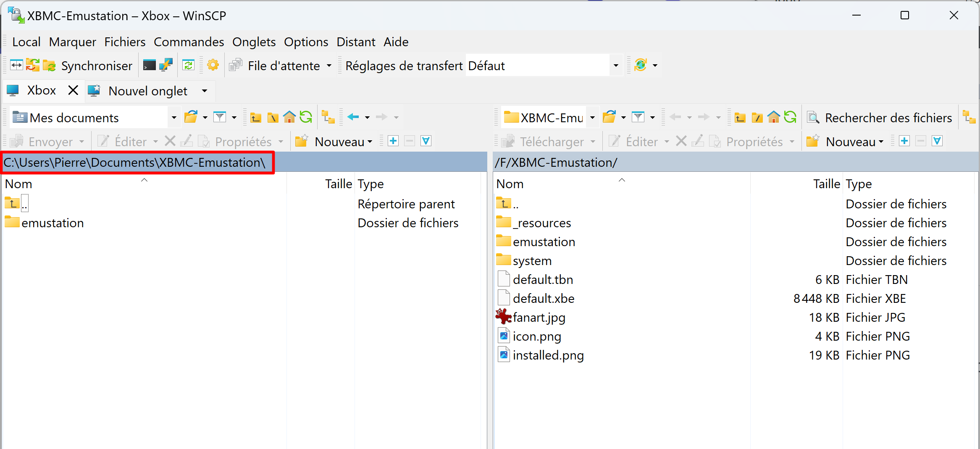Expand arrow beside local panel filter funnel
Image resolution: width=980 pixels, height=449 pixels.
click(x=234, y=118)
